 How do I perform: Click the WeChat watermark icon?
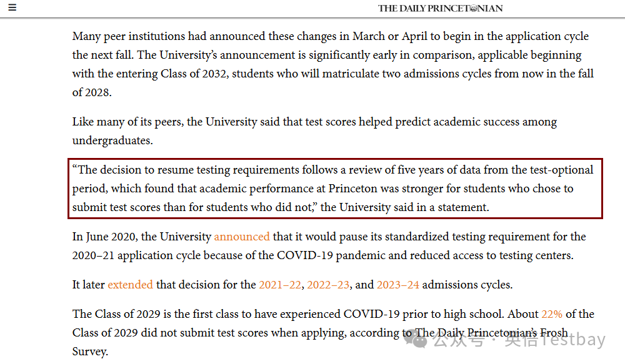(416, 340)
